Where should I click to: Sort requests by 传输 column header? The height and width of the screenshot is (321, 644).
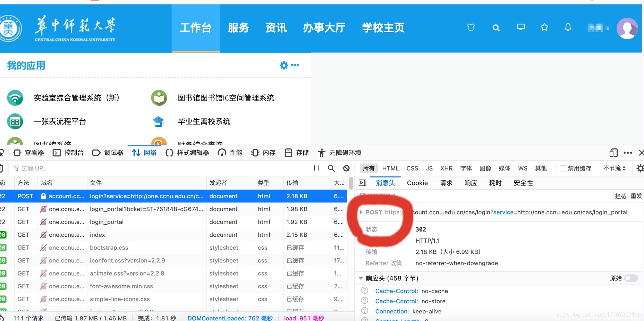click(307, 183)
